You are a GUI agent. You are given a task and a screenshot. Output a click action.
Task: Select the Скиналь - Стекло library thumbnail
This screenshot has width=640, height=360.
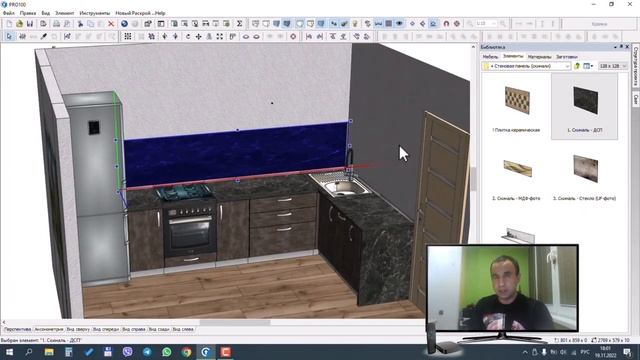pos(584,176)
